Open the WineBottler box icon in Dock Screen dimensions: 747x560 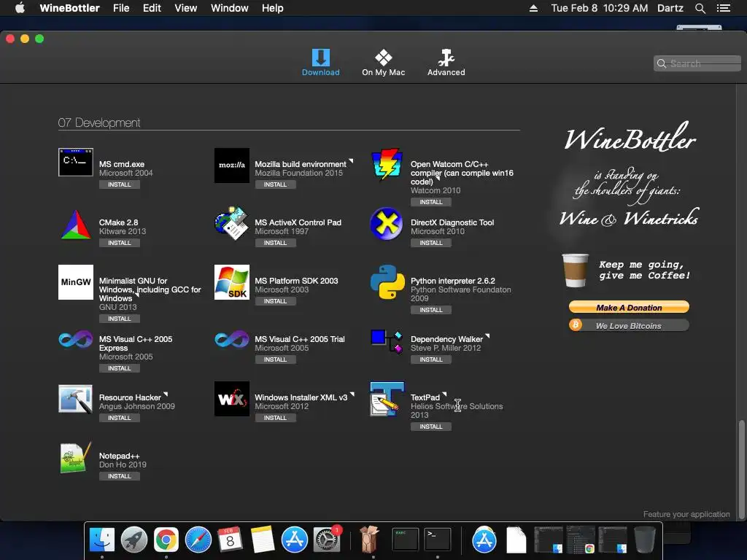369,540
